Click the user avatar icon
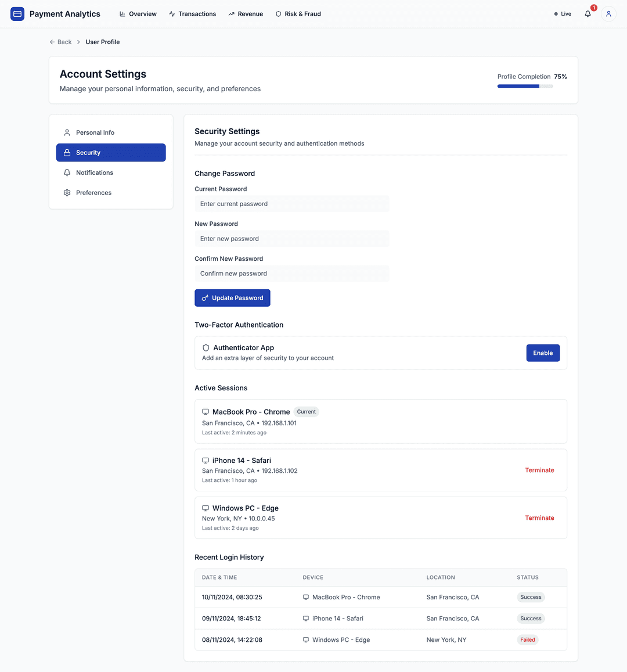The image size is (627, 672). point(608,13)
